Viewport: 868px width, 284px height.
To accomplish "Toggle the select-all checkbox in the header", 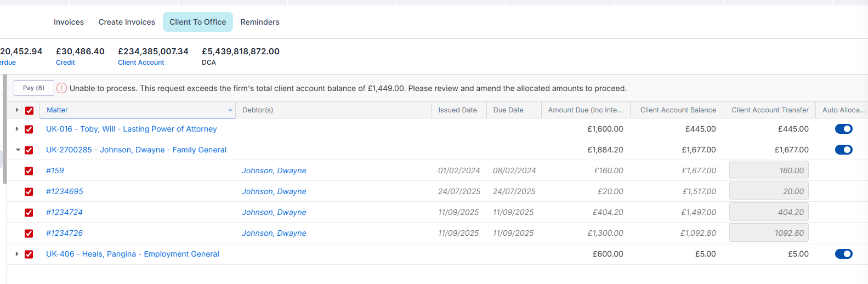I will 30,110.
